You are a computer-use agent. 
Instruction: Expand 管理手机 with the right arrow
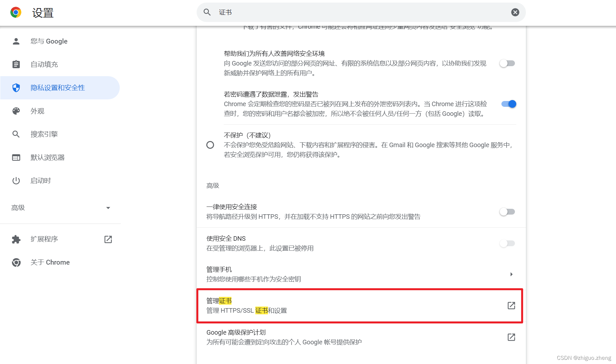coord(511,274)
